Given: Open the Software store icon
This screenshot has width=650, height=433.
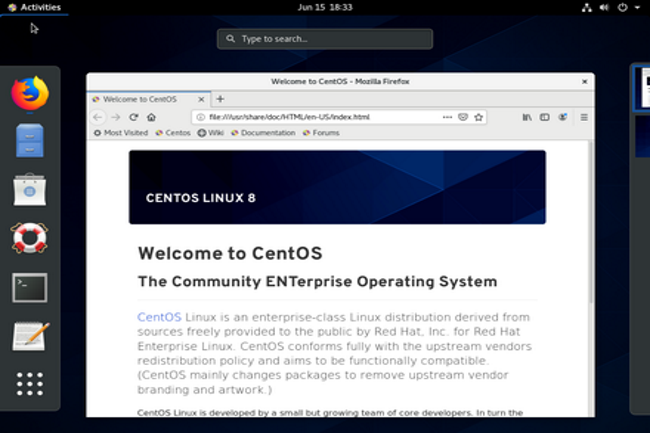Looking at the screenshot, I should 29,189.
